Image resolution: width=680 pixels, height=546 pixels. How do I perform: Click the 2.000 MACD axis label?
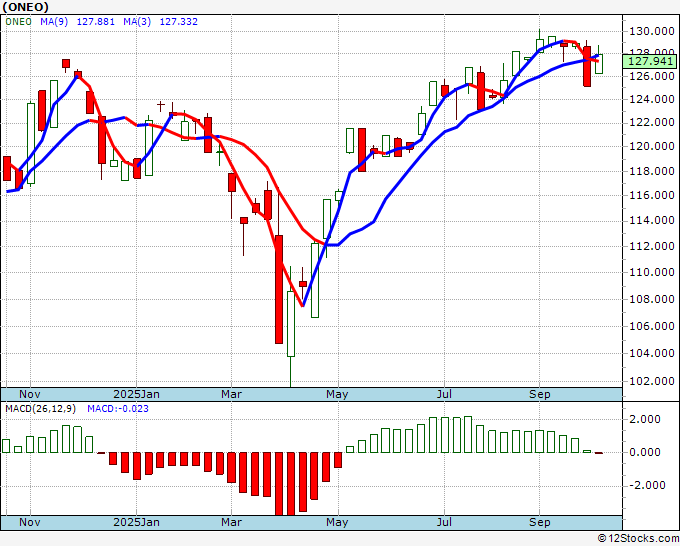[645, 419]
